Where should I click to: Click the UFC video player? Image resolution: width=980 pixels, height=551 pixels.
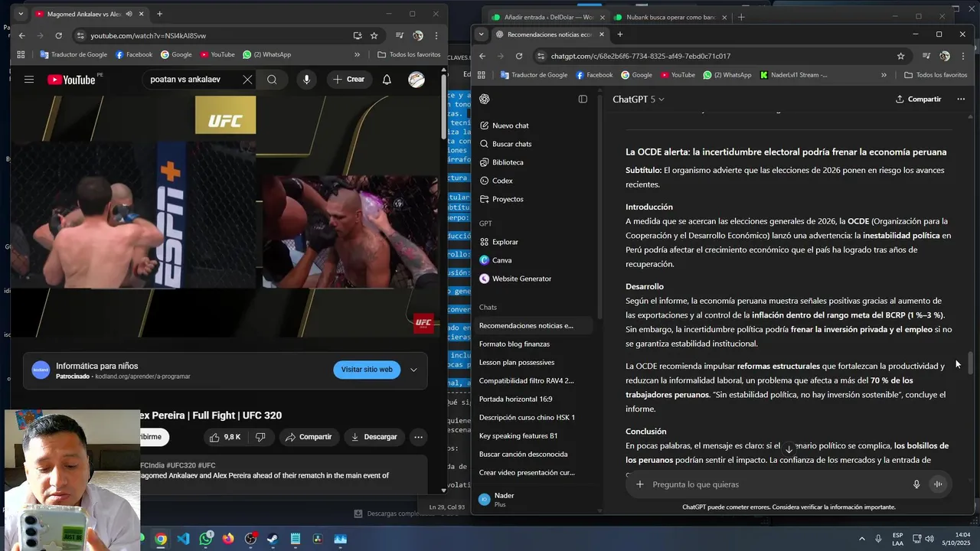click(x=226, y=217)
